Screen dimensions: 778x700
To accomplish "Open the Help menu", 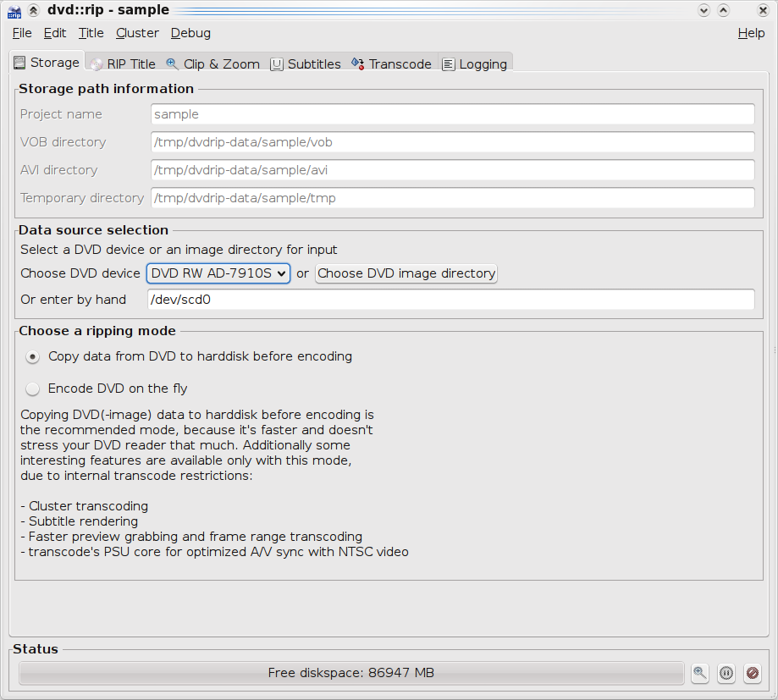I will coord(751,33).
